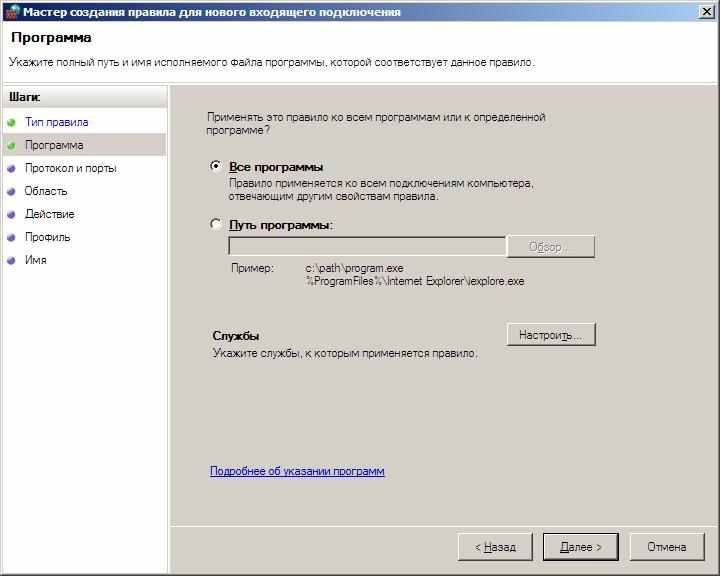Click the program path input field

367,246
